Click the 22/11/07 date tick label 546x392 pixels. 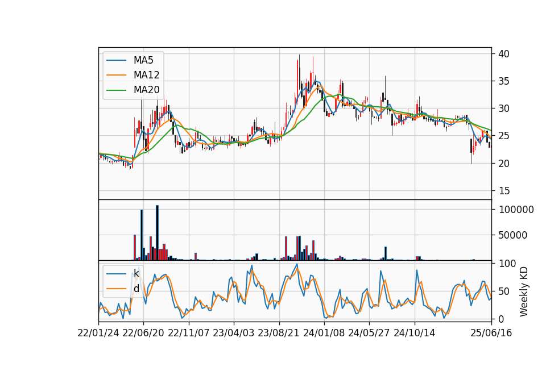click(x=189, y=333)
